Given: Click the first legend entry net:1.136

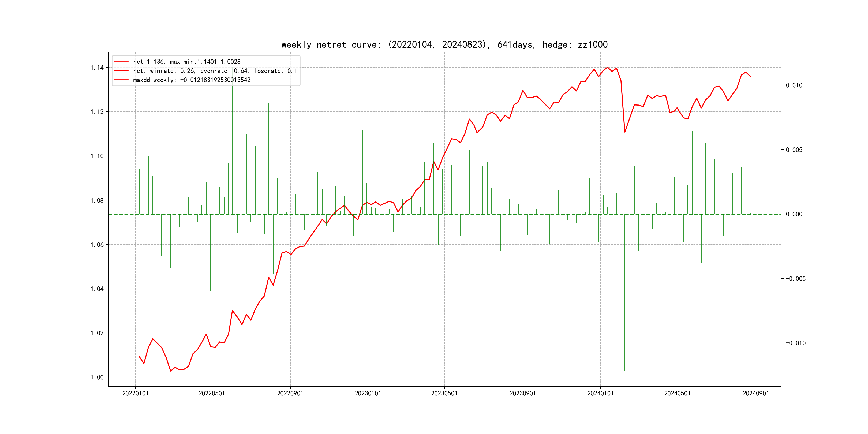Looking at the screenshot, I should [x=187, y=62].
